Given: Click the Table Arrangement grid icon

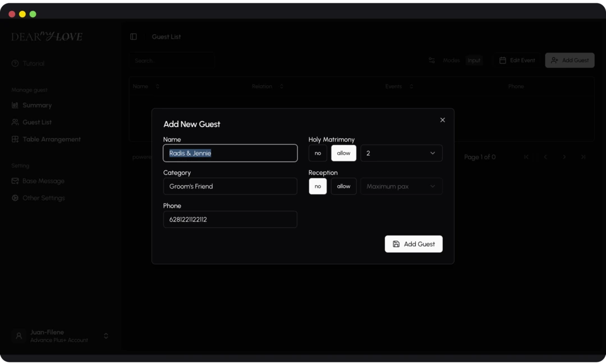Looking at the screenshot, I should [14, 139].
